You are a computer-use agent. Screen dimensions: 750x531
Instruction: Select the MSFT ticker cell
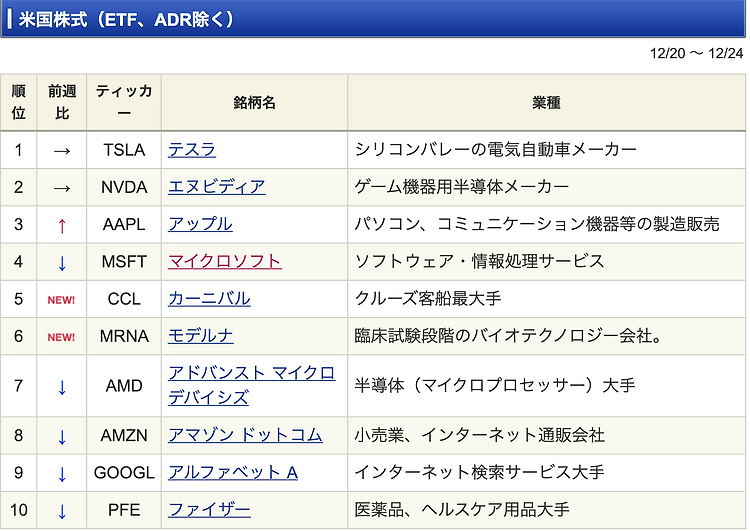[x=124, y=262]
